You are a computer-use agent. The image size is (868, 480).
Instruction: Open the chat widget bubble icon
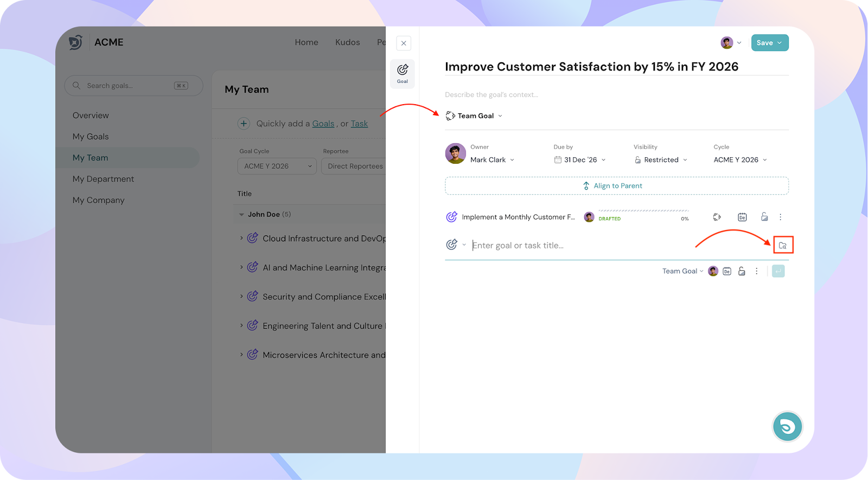(x=788, y=427)
